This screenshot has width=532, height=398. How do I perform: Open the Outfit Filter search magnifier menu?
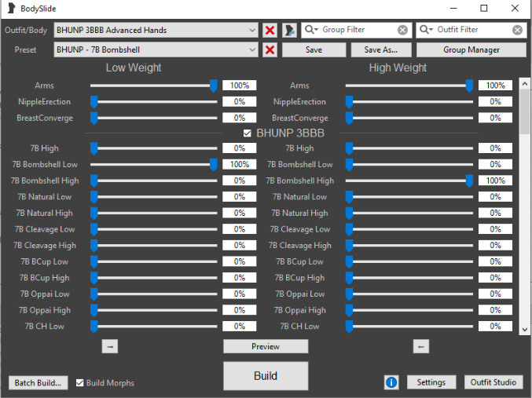(426, 30)
